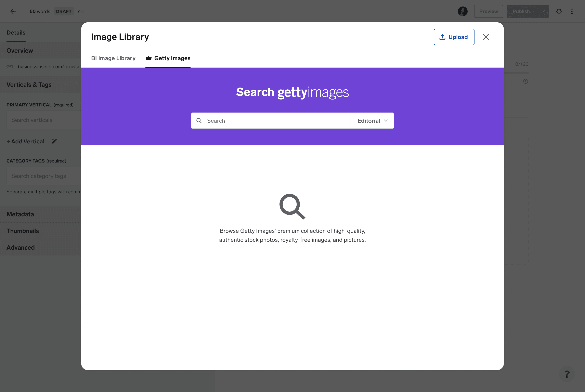Open the three-dot more options menu
Image resolution: width=585 pixels, height=392 pixels.
pyautogui.click(x=572, y=11)
